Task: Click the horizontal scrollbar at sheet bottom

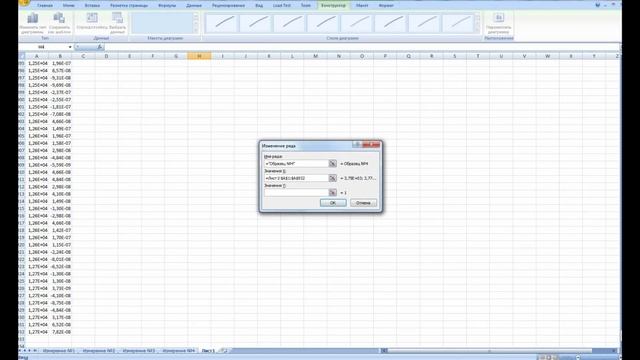Action: 500,351
